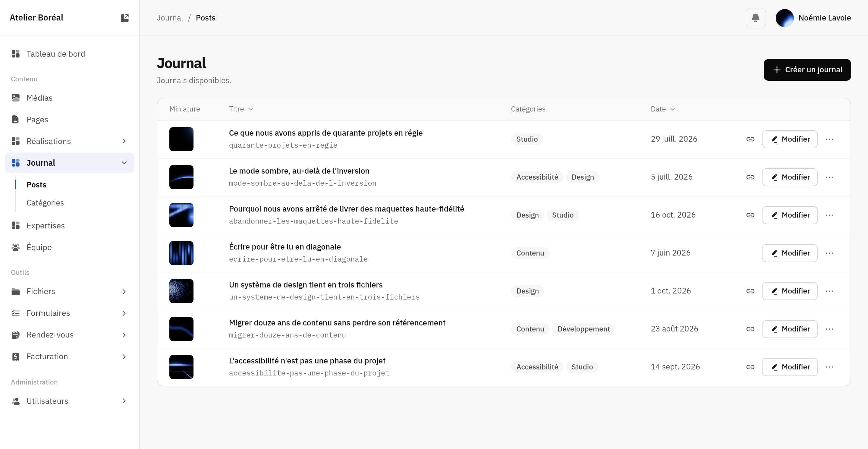This screenshot has width=868, height=449.
Task: Click Développement category tag
Action: click(x=583, y=329)
